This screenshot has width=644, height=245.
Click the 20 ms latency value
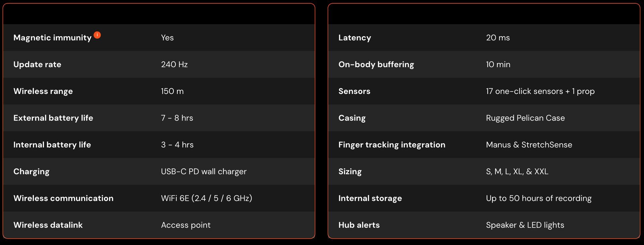pos(498,38)
